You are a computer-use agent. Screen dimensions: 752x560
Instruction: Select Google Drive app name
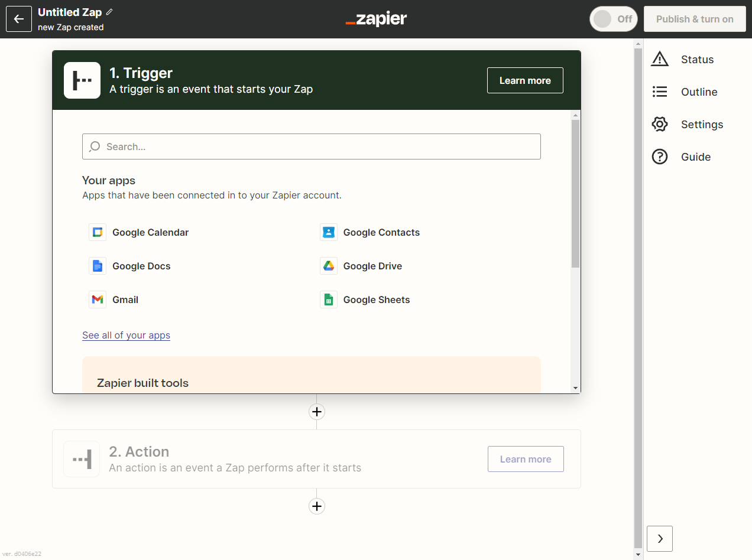coord(372,266)
